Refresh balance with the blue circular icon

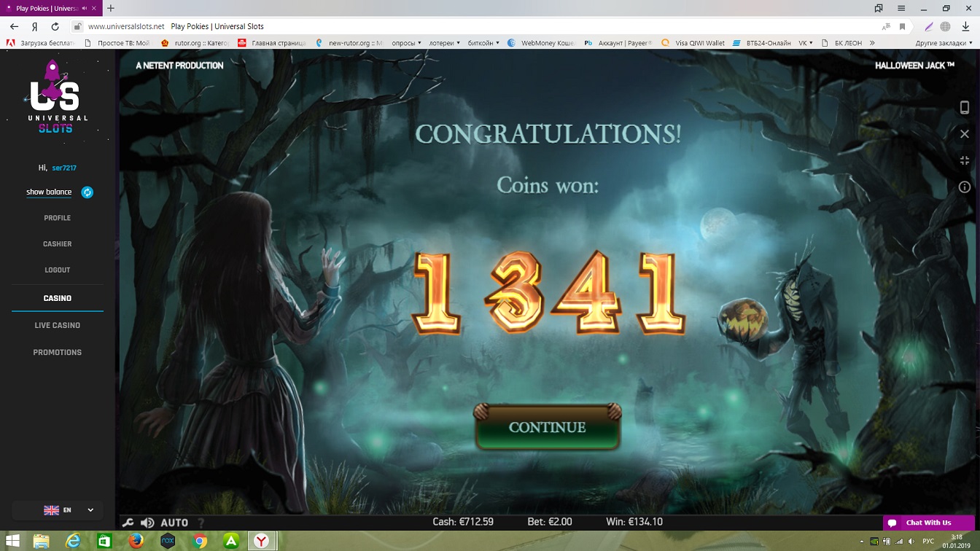pos(87,192)
